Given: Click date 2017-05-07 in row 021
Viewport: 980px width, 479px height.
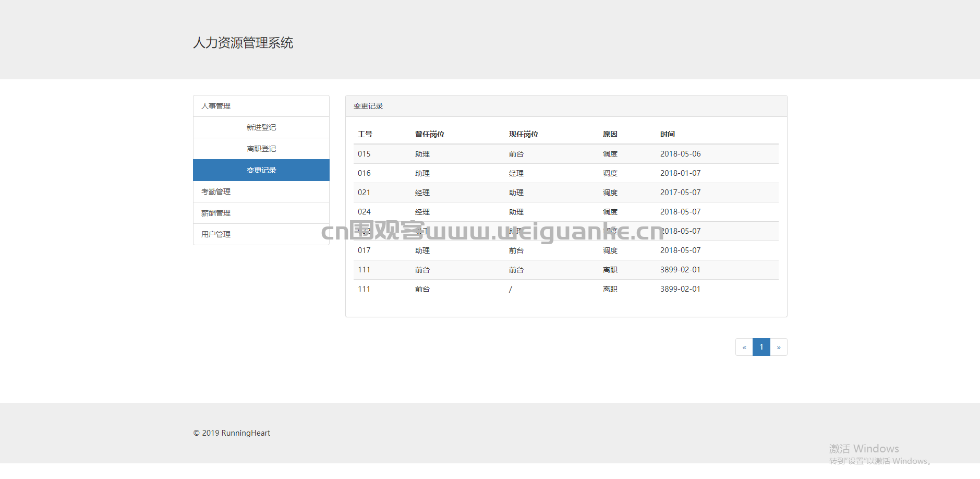Looking at the screenshot, I should coord(681,193).
